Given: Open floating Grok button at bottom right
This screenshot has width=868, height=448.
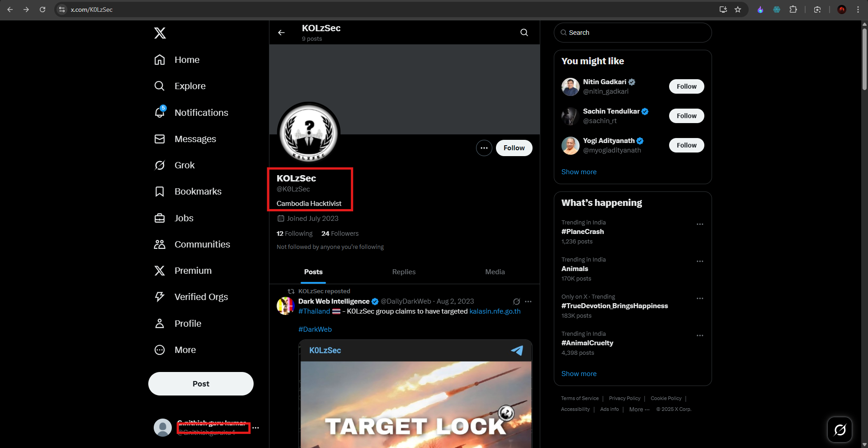Looking at the screenshot, I should [840, 429].
